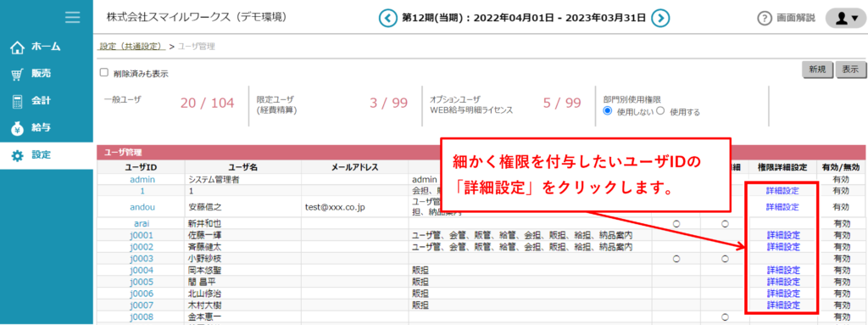This screenshot has height=325, width=868.
Task: Click 詳細設定 for user andou
Action: tap(782, 207)
